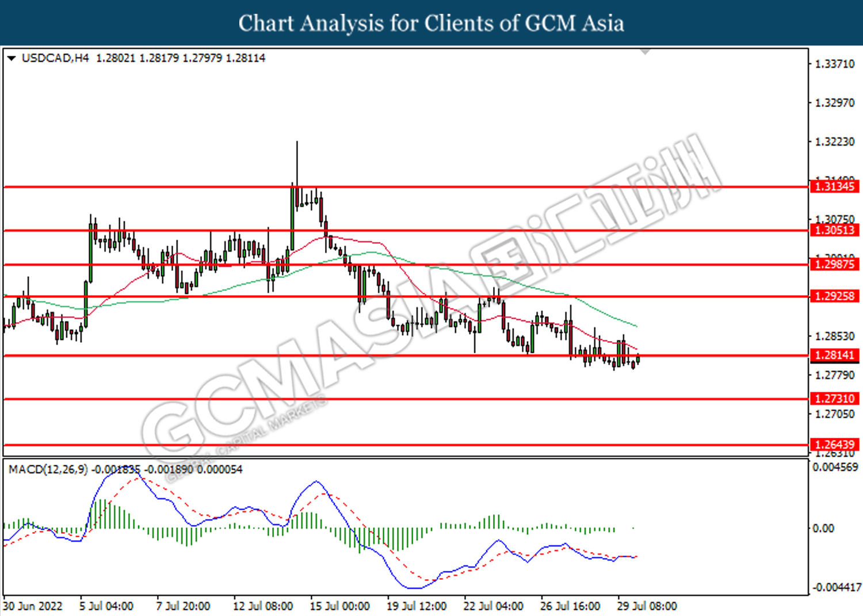This screenshot has height=616, width=863.
Task: Select the 1.26439 price level tag
Action: (835, 445)
